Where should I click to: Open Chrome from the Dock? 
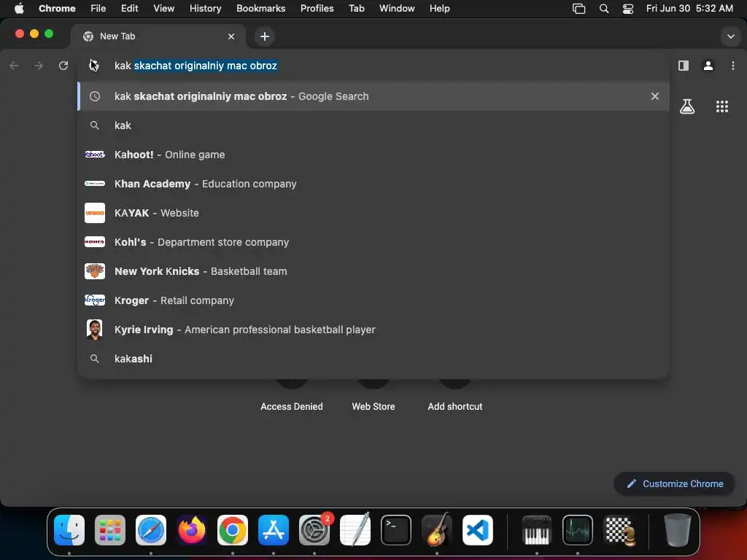pos(233,530)
